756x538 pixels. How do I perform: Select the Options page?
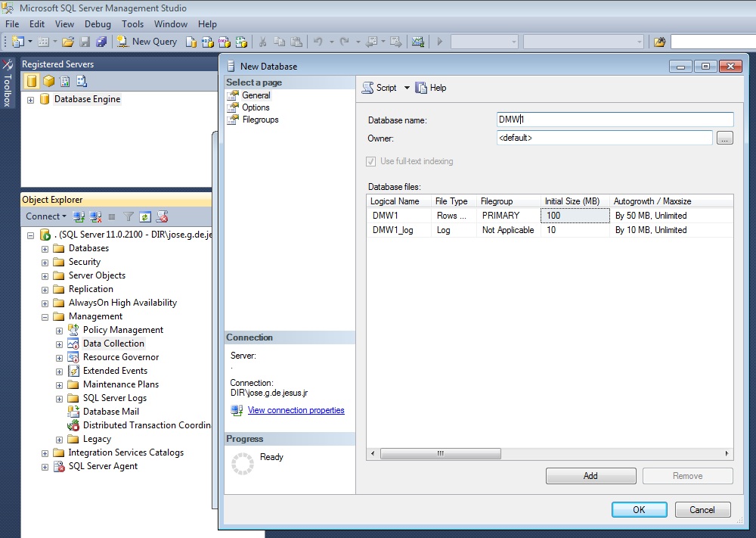256,107
